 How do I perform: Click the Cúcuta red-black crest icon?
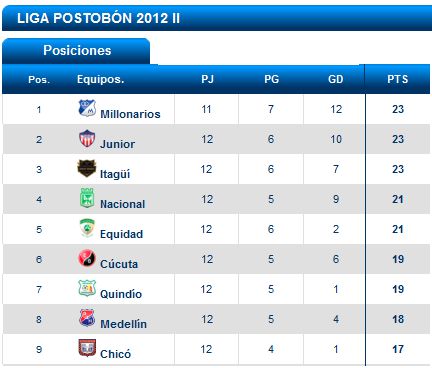[x=87, y=258]
